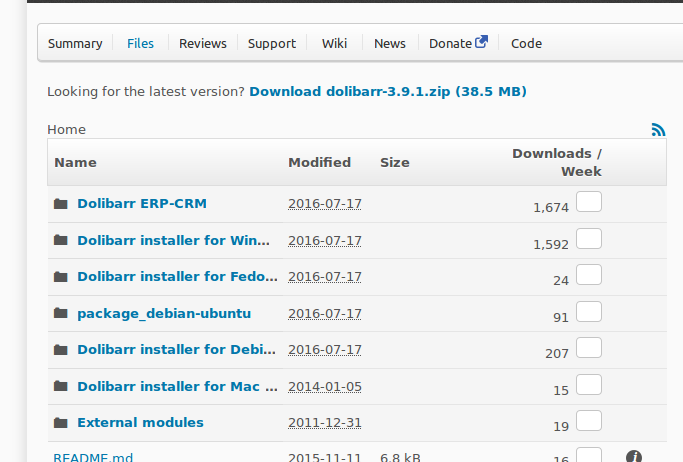Click the external link icon next to Donate
Image resolution: width=683 pixels, height=462 pixels.
[x=481, y=42]
